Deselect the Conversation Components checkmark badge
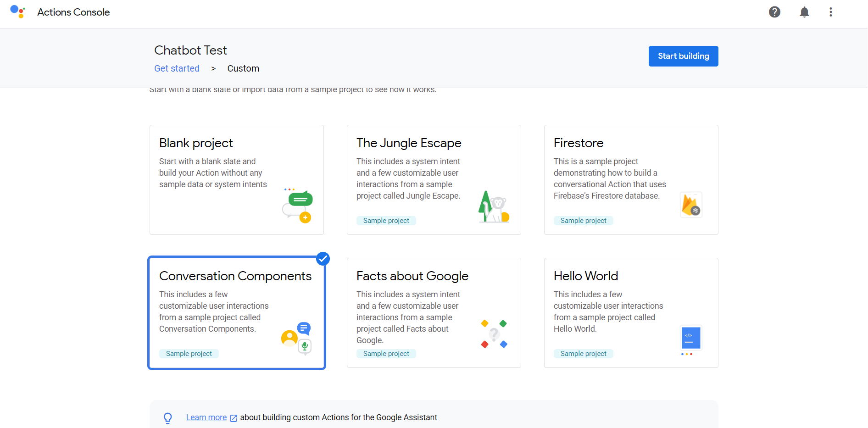 323,259
